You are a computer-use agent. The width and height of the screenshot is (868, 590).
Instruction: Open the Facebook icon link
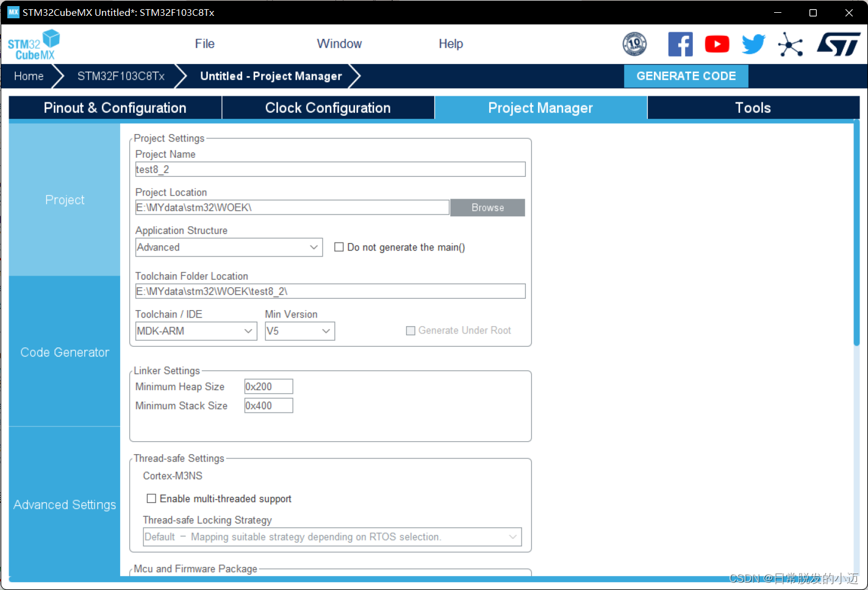[x=680, y=44]
